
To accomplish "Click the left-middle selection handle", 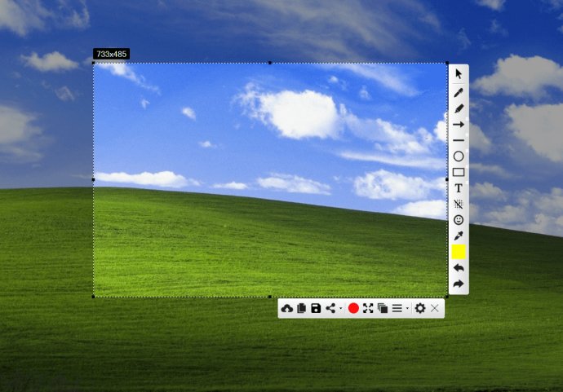I will (x=94, y=179).
